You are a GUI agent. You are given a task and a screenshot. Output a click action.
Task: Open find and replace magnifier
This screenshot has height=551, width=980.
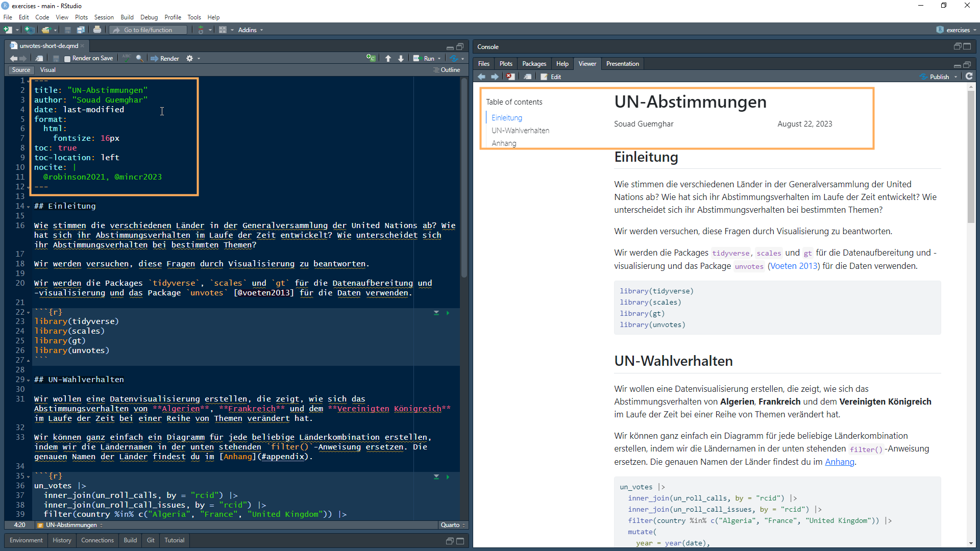click(x=139, y=59)
